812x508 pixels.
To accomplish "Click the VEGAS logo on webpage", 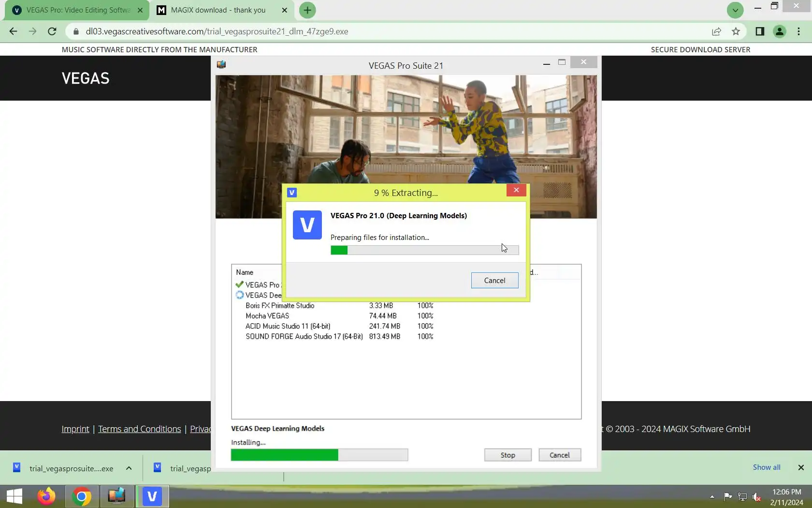I will pyautogui.click(x=86, y=78).
